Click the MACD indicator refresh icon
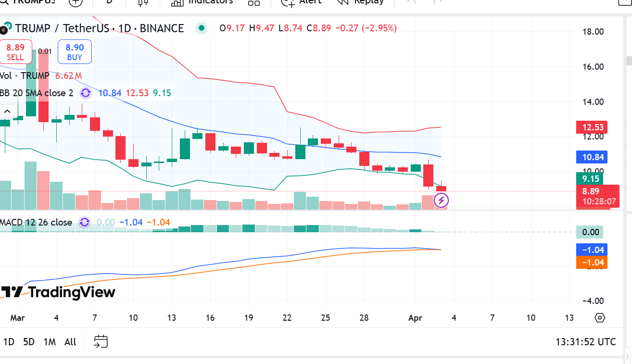 [x=85, y=222]
